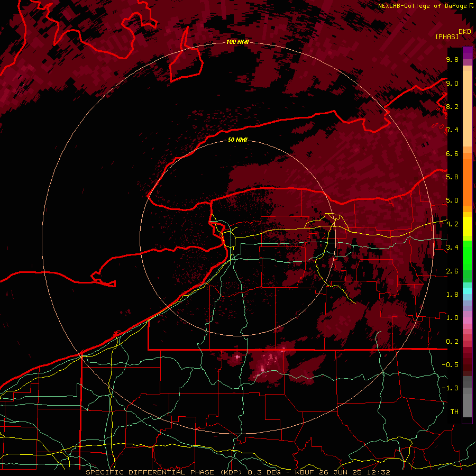Viewport: 476px width, 476px height.
Task: Select the -1.3 value on the color scale
Action: (x=450, y=388)
